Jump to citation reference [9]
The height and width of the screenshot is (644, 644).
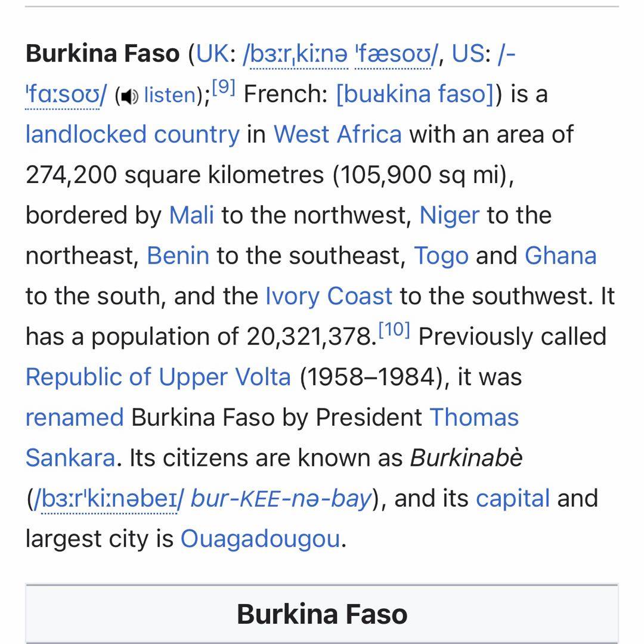click(224, 88)
